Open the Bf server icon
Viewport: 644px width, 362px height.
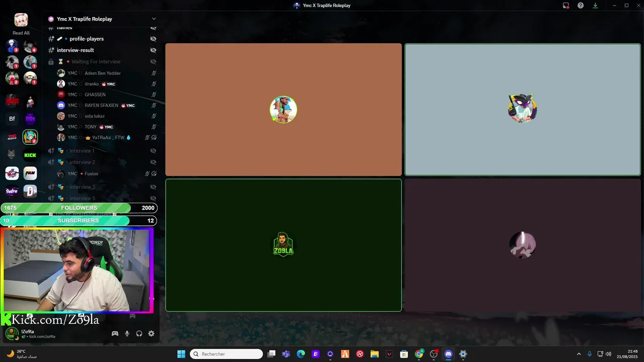(12, 119)
